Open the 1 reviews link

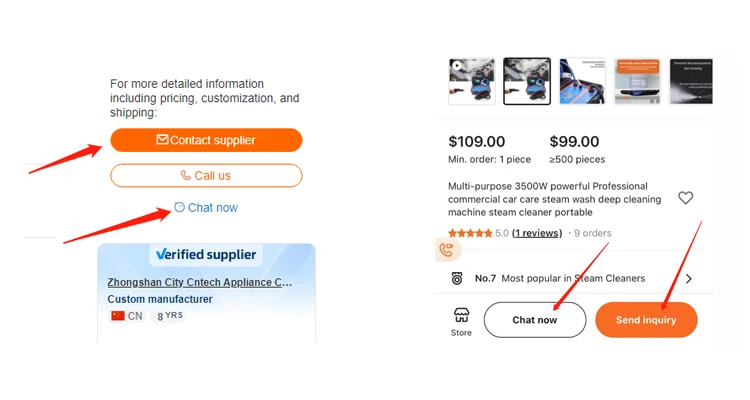pos(536,233)
